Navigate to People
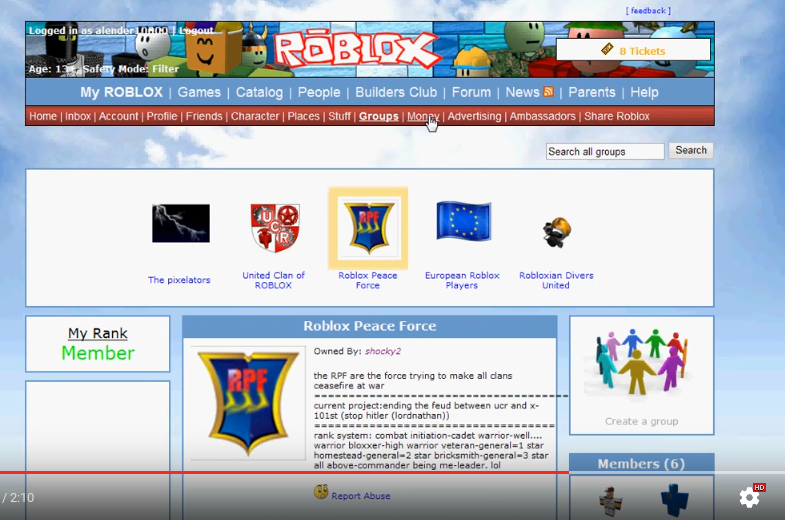This screenshot has height=520, width=785. pos(319,92)
